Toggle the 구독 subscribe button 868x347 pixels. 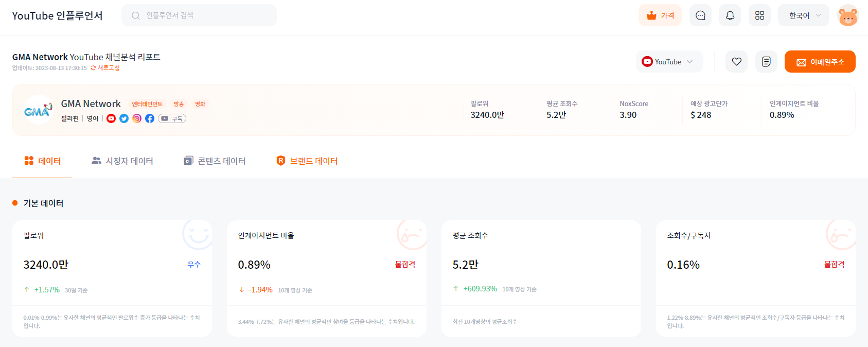pyautogui.click(x=172, y=118)
